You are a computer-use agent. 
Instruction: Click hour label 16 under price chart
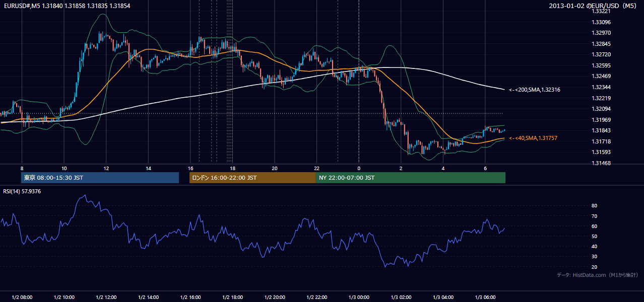[190, 168]
